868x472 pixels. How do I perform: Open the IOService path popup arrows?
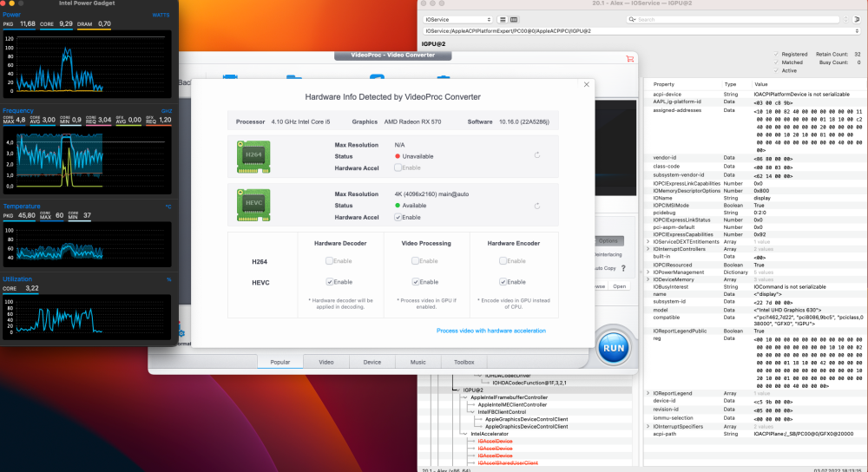pos(857,31)
